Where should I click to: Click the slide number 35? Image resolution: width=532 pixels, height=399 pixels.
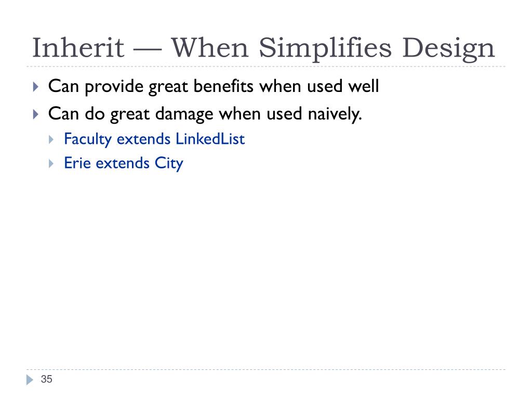coord(46,379)
